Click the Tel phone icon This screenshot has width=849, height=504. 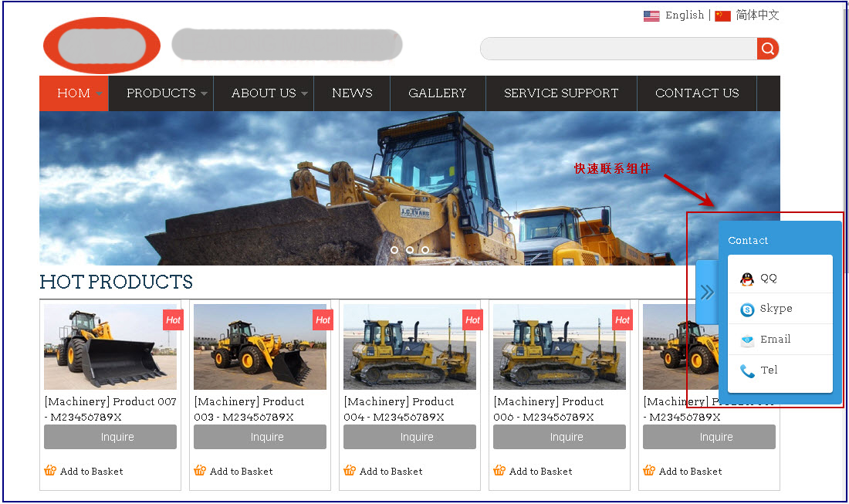tap(747, 371)
